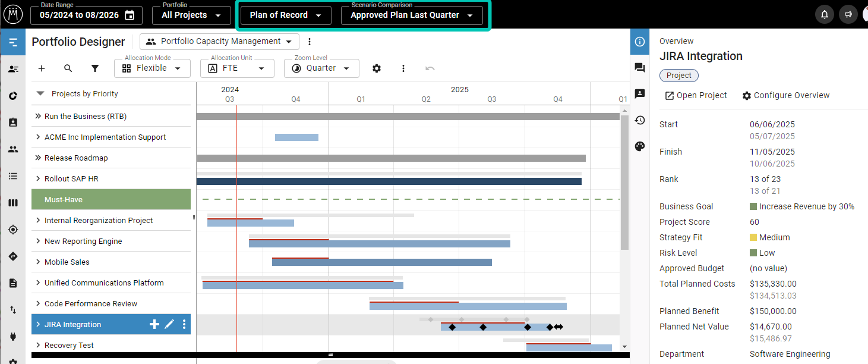Open the Allocation Unit FTE dropdown
The image size is (868, 364).
click(x=236, y=68)
